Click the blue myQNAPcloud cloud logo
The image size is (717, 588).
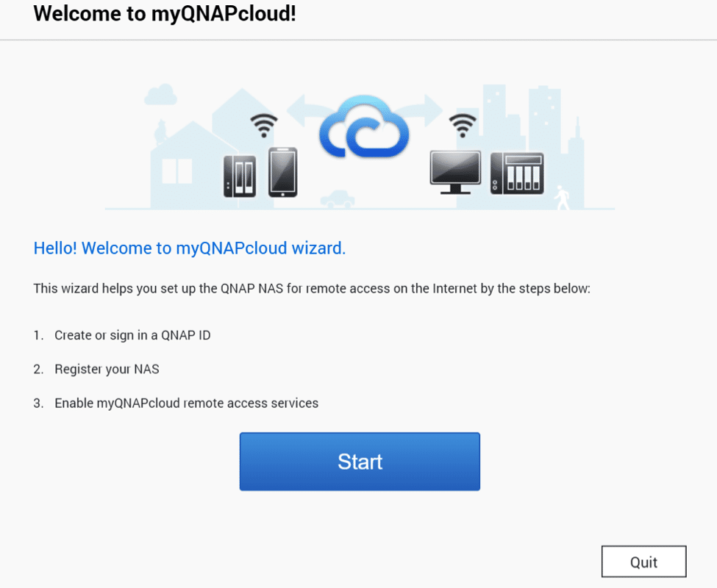tap(364, 127)
